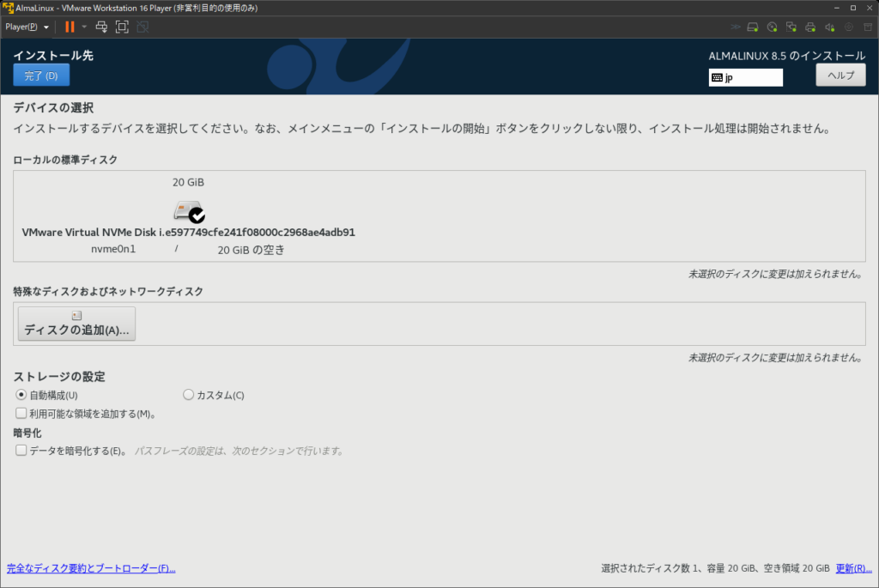Click the 暗号化 section heading
Image resolution: width=879 pixels, height=588 pixels.
[x=27, y=433]
